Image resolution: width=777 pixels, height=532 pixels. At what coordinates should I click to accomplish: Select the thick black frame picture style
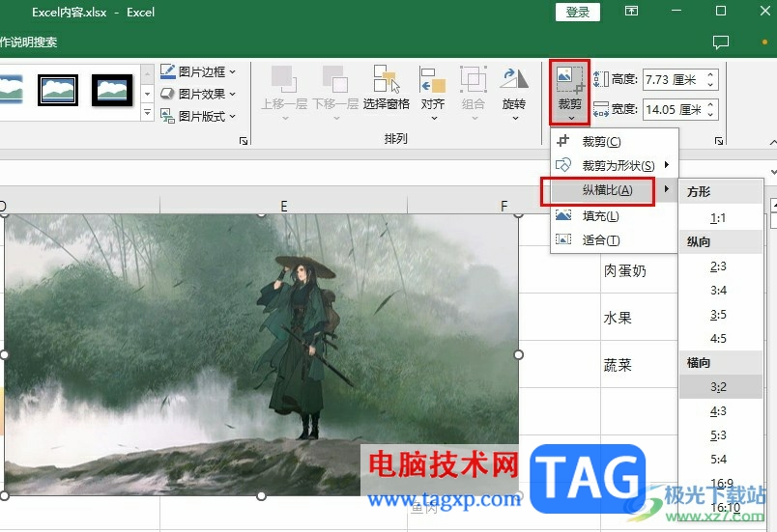point(112,90)
